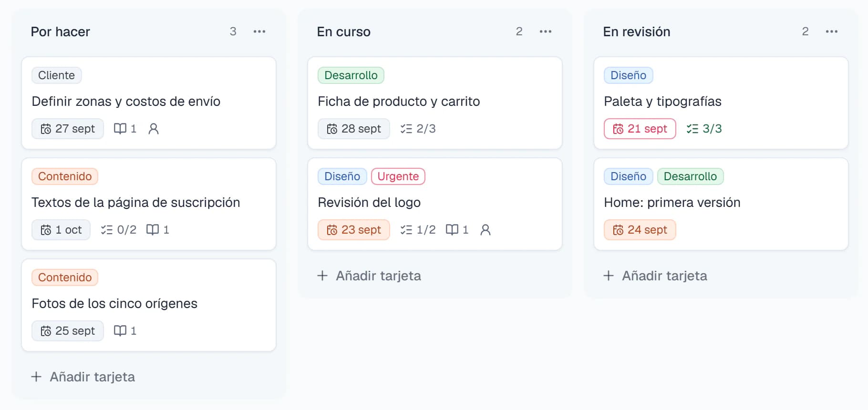Click the 2/3 checklist icon on Ficha de producto card
Image resolution: width=868 pixels, height=410 pixels.
(x=406, y=129)
